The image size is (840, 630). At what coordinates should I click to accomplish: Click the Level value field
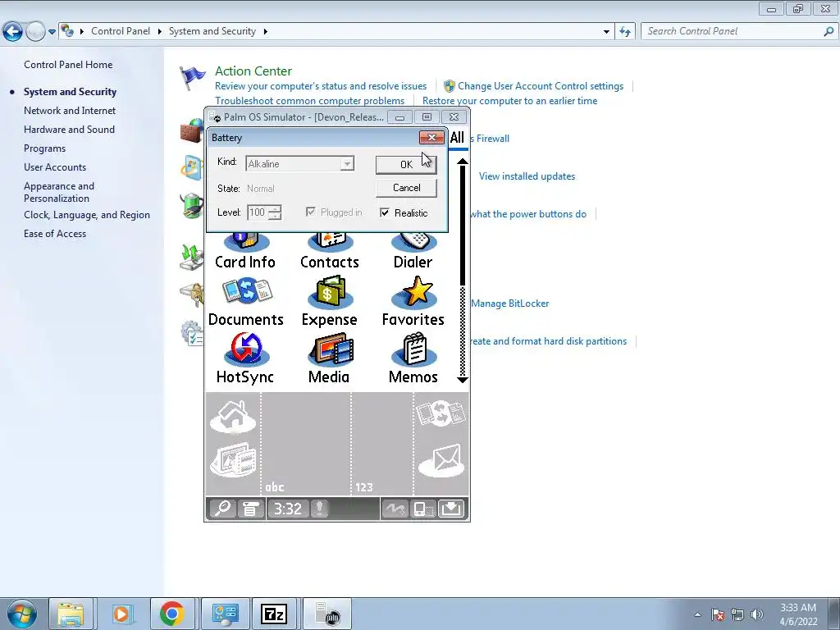(x=258, y=212)
